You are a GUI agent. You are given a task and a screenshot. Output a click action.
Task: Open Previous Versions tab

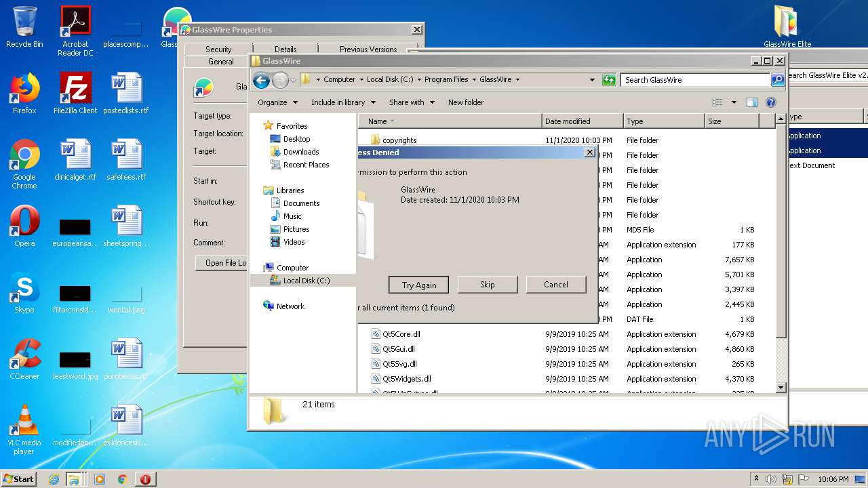click(368, 49)
